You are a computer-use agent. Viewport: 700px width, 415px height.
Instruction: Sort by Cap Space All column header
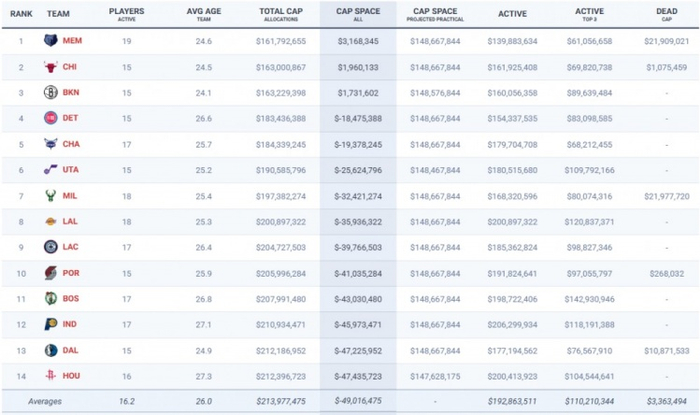[358, 14]
